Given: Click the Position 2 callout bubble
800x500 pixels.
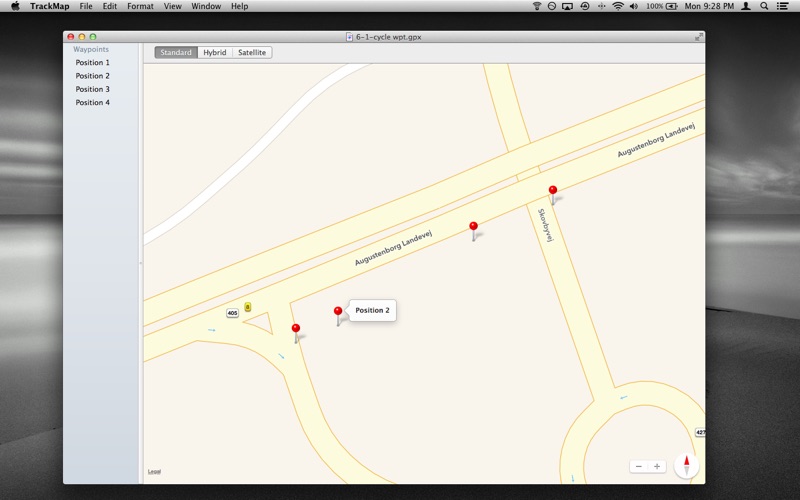Looking at the screenshot, I should [x=372, y=310].
